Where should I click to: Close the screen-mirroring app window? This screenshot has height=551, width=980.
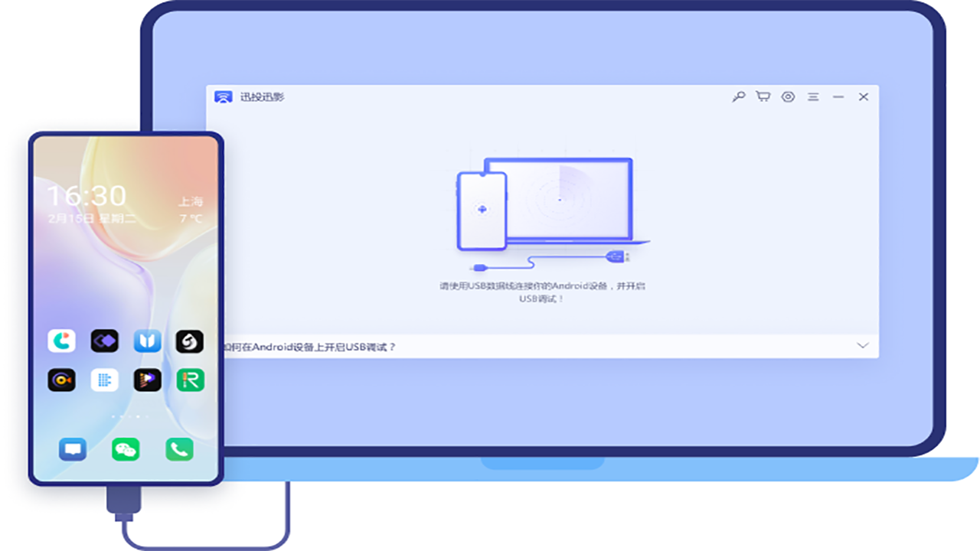[864, 97]
